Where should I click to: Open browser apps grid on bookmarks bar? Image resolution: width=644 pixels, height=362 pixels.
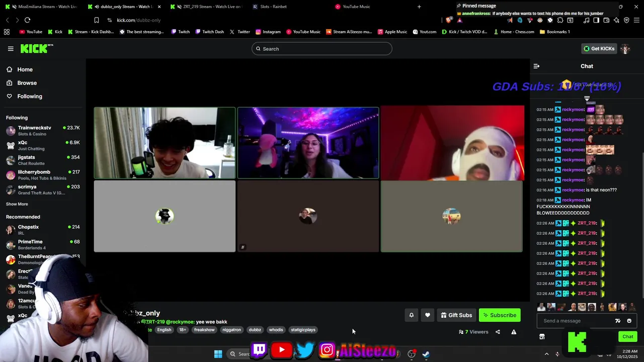tap(7, 32)
